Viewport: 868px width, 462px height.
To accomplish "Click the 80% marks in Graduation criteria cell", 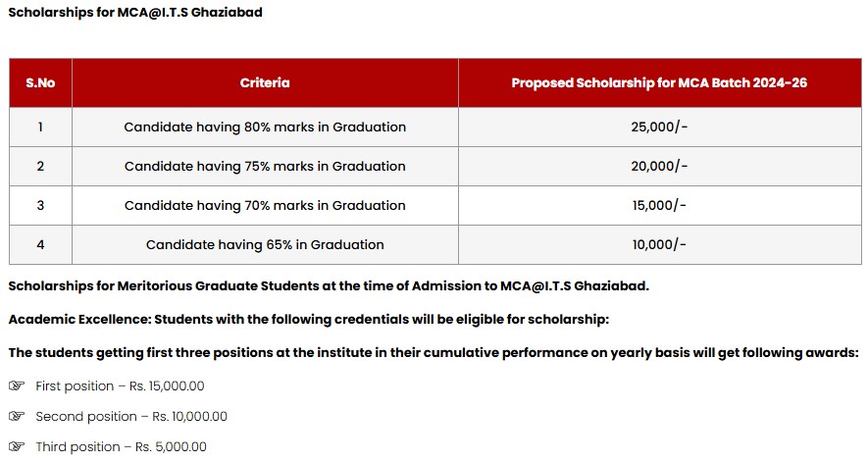I will point(265,127).
